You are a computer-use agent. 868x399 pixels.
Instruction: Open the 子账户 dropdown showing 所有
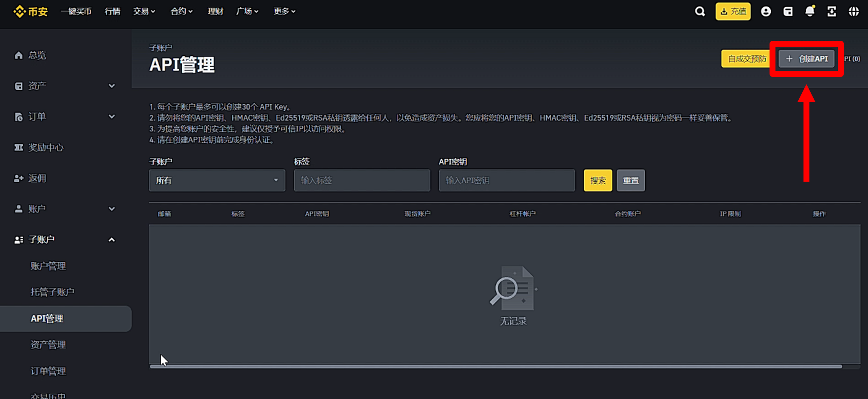tap(217, 180)
